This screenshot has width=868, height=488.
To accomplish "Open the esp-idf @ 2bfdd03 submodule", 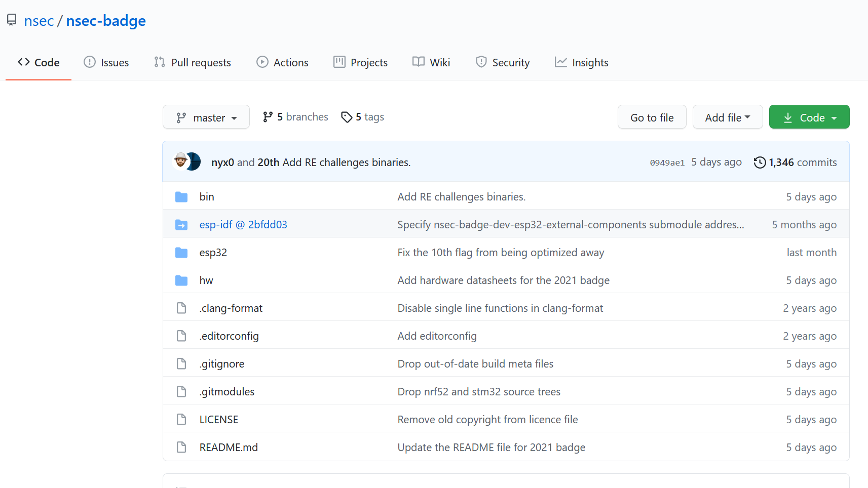I will pyautogui.click(x=243, y=225).
